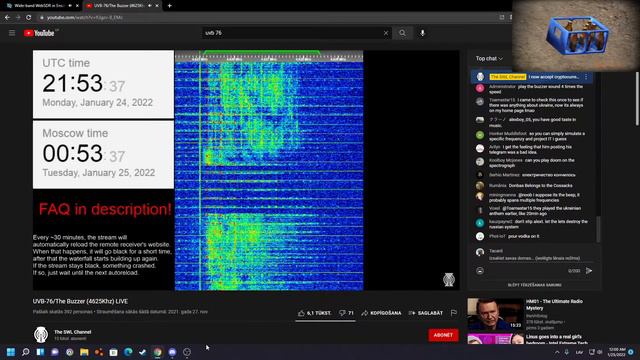Subscribe with the red Abonēt button
The height and width of the screenshot is (360, 640).
tap(443, 335)
